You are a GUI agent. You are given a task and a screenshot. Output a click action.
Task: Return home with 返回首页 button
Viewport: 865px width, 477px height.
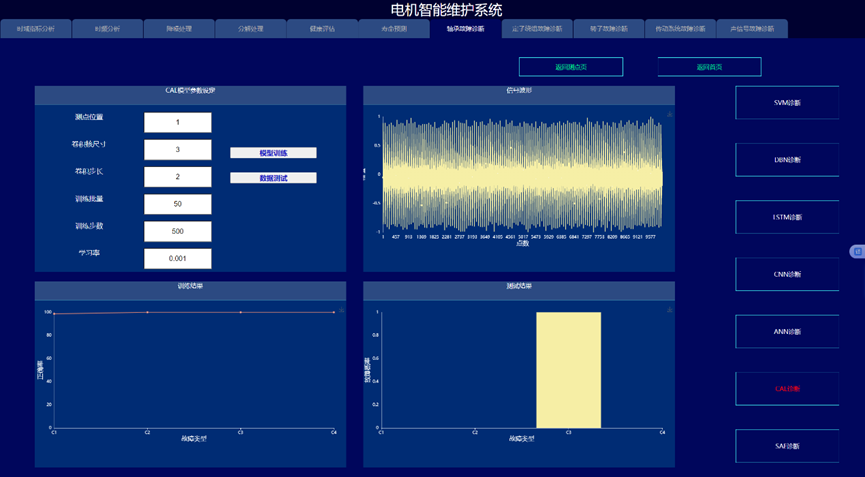click(x=709, y=67)
